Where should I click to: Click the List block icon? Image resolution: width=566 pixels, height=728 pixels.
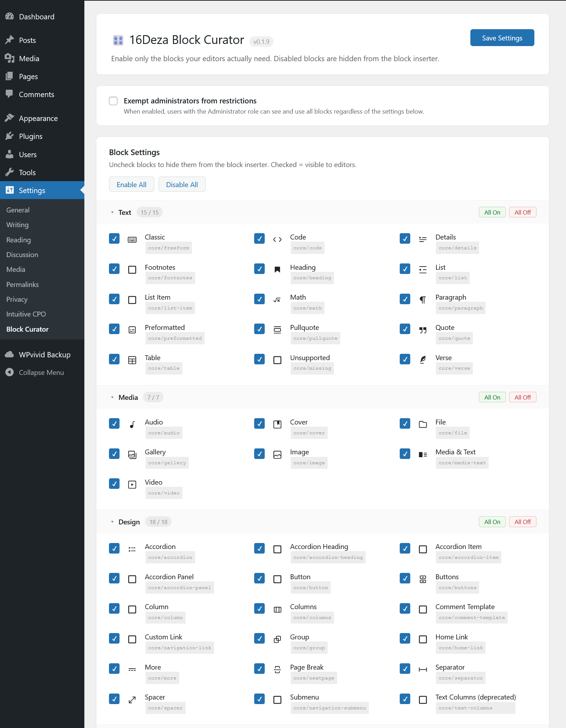pyautogui.click(x=423, y=270)
